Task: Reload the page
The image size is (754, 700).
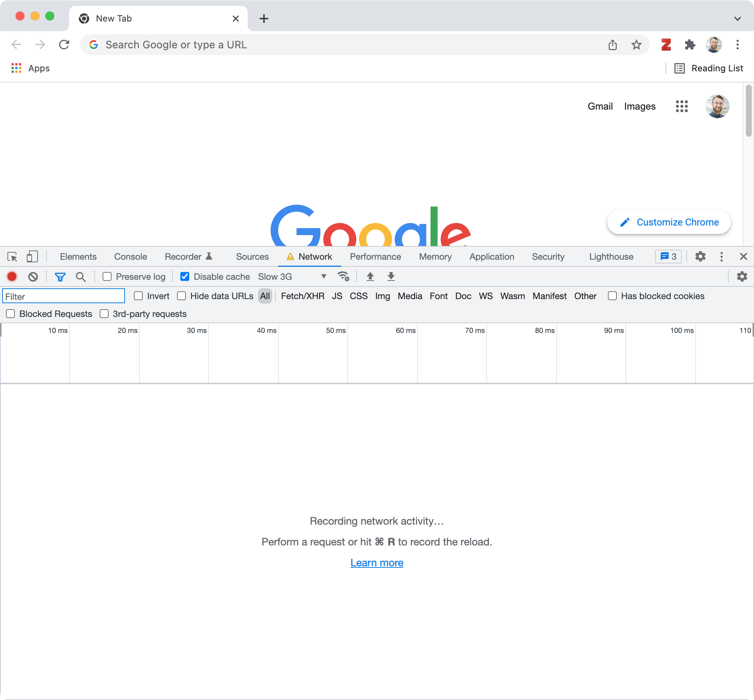Action: pos(64,45)
